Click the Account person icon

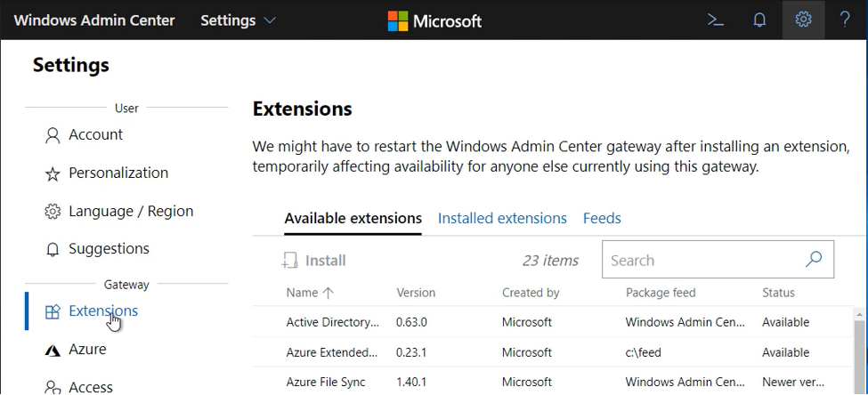pos(53,135)
